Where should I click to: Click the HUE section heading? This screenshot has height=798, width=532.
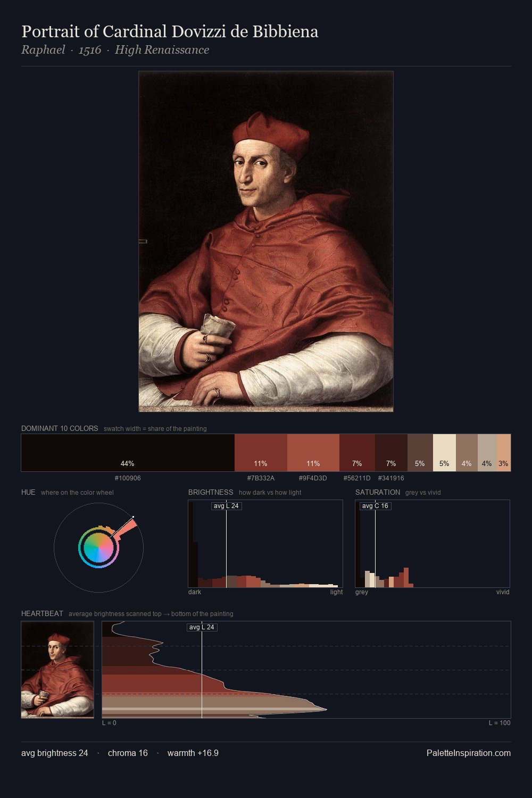point(28,492)
